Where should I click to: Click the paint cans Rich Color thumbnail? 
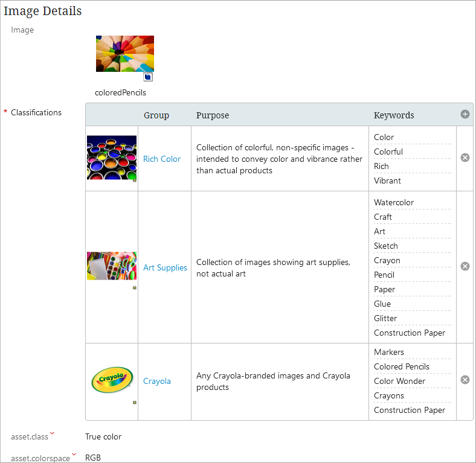coord(112,157)
